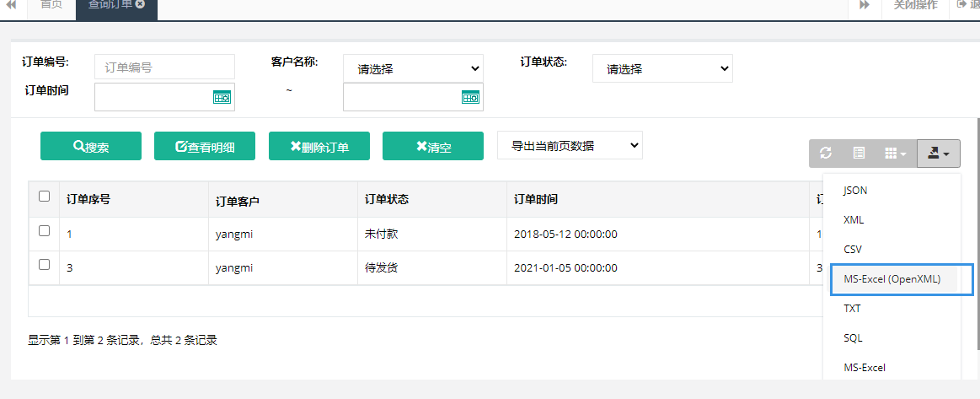The height and width of the screenshot is (399, 980).
Task: Switch to the 首页 tab
Action: click(51, 5)
